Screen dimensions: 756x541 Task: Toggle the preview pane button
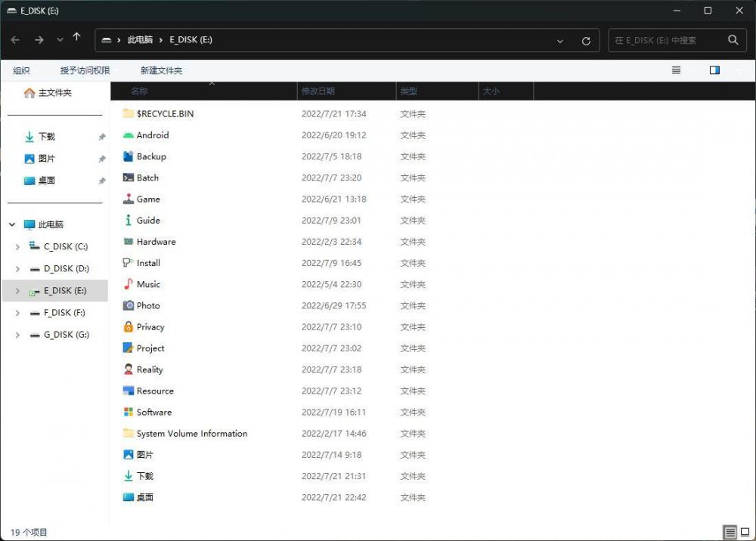(x=714, y=70)
